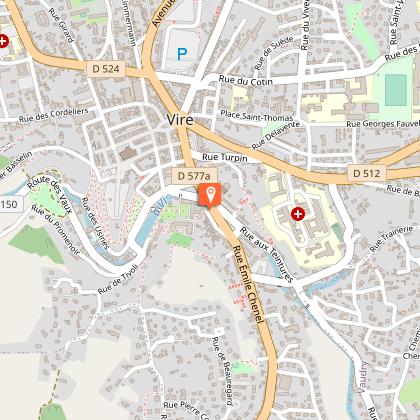Click the Rue aux Teintures label
Image resolution: width=420 pixels, height=420 pixels.
pos(267,254)
